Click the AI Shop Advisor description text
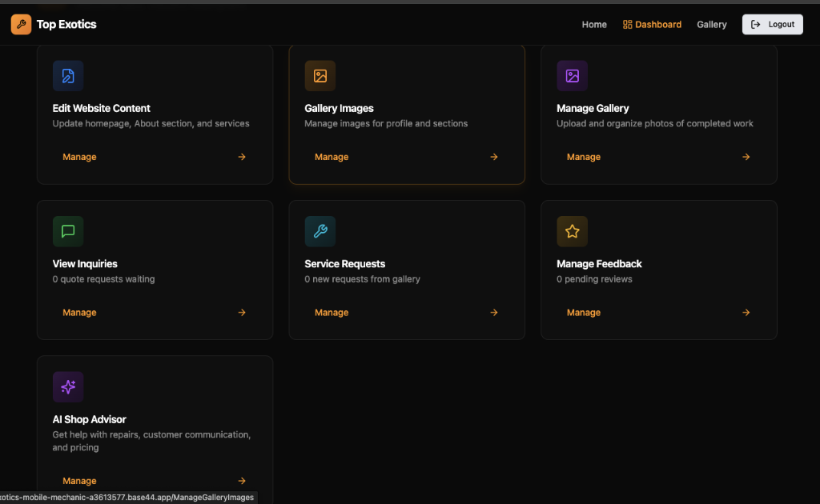The image size is (820, 504). (x=151, y=441)
